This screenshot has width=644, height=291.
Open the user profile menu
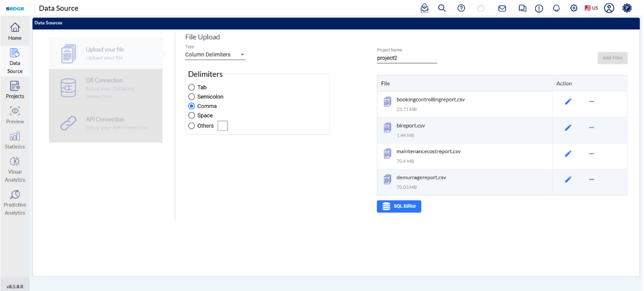point(609,8)
